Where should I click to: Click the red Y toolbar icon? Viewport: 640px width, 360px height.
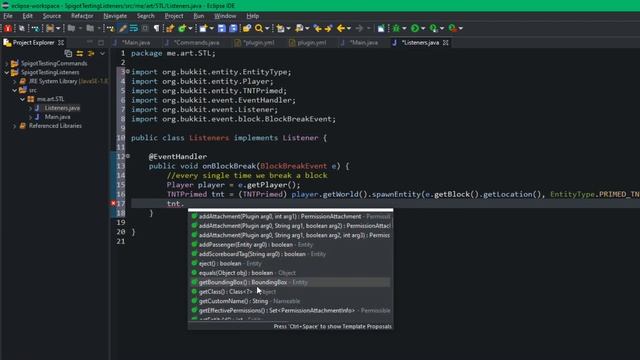pos(8,28)
